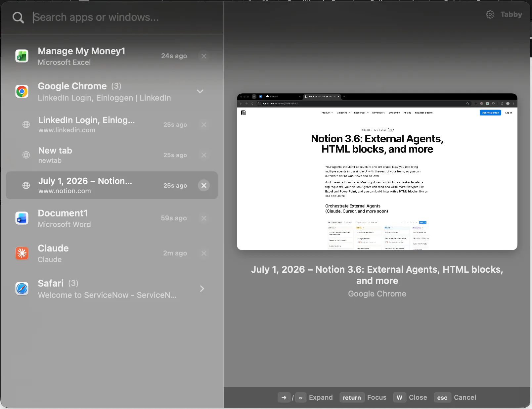Click the Safari app icon

pyautogui.click(x=22, y=289)
